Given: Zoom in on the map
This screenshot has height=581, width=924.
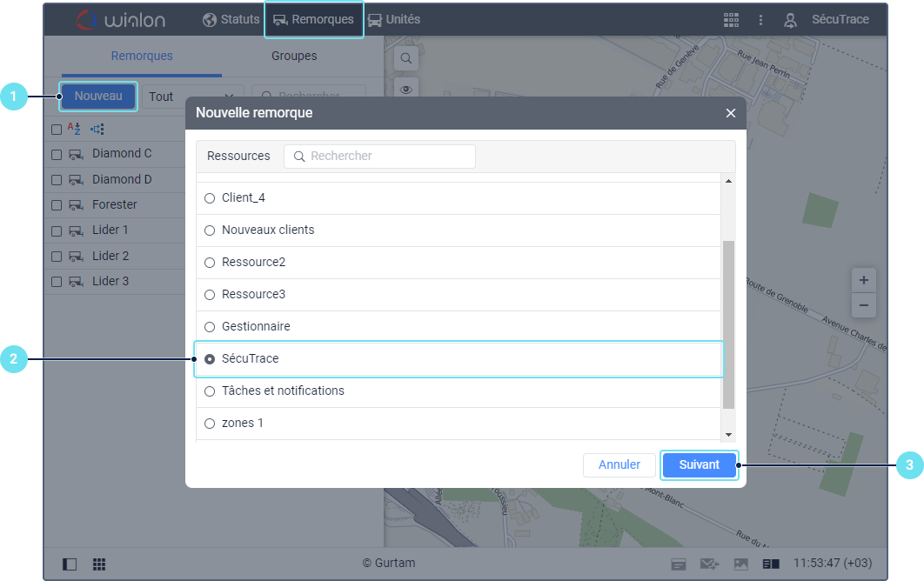Looking at the screenshot, I should click(x=863, y=280).
